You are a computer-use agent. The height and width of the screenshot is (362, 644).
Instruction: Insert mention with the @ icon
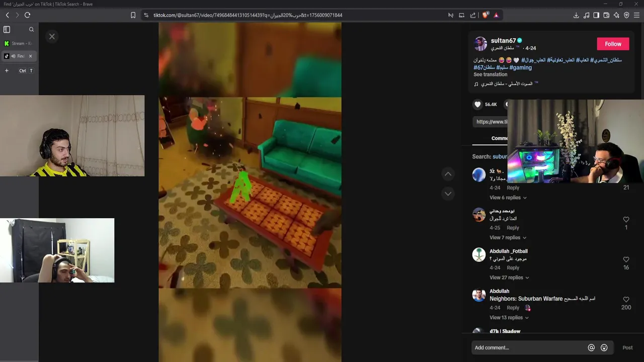(591, 347)
